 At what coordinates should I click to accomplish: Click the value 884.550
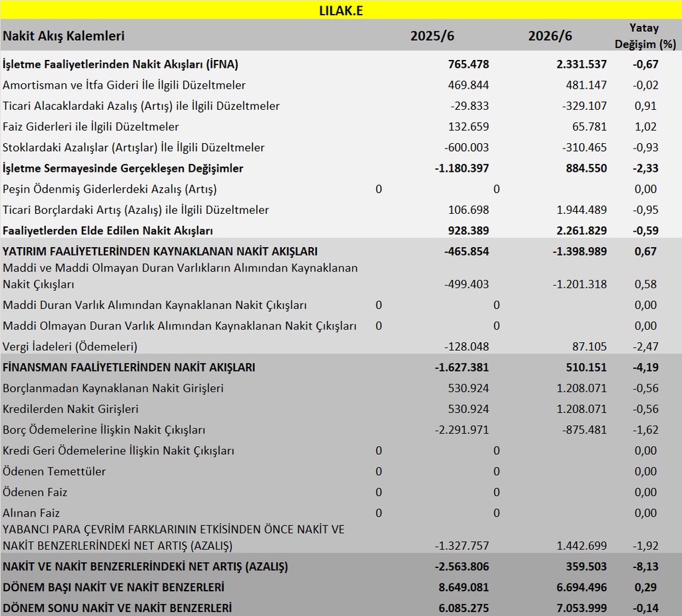[x=586, y=168]
